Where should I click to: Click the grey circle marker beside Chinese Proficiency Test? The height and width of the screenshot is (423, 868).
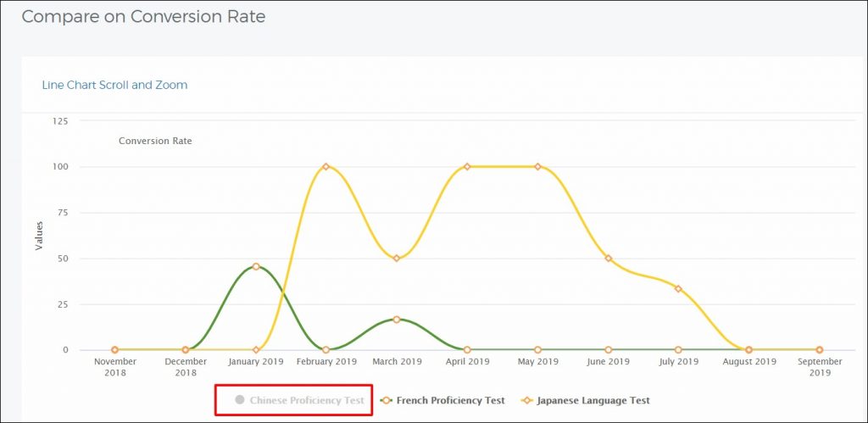coord(241,400)
